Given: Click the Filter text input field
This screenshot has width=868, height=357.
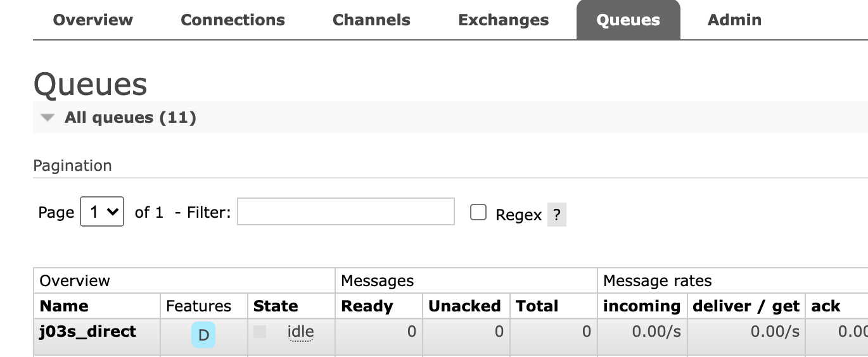Looking at the screenshot, I should [x=346, y=211].
